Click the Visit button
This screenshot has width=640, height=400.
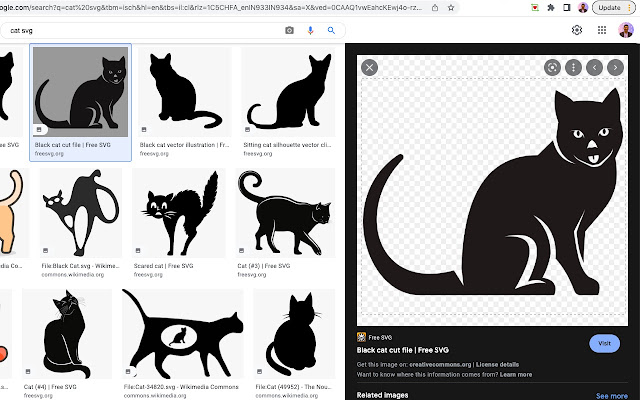point(604,344)
